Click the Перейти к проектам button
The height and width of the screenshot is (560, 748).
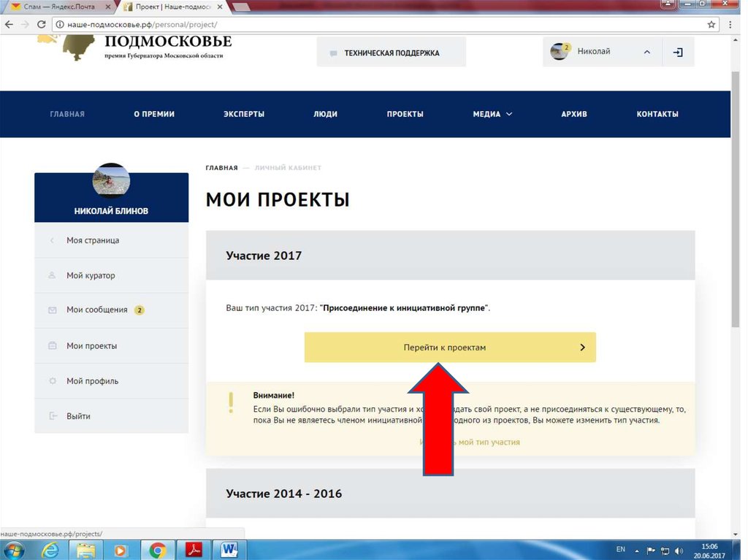[450, 348]
